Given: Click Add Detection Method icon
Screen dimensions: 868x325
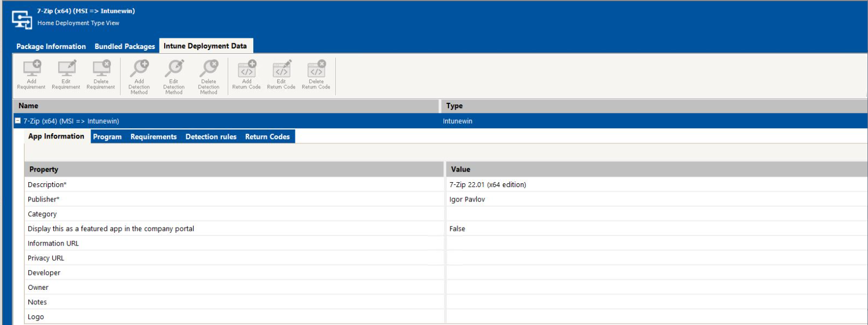Looking at the screenshot, I should point(139,69).
